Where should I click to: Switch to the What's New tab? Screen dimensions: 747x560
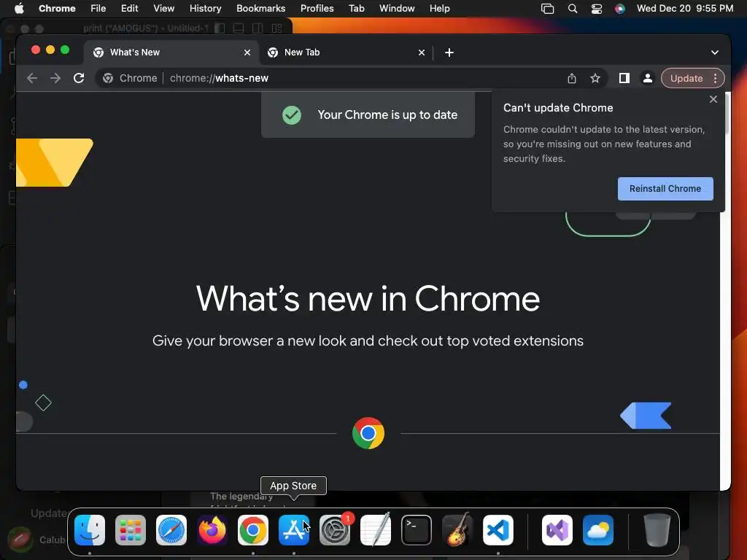(171, 52)
